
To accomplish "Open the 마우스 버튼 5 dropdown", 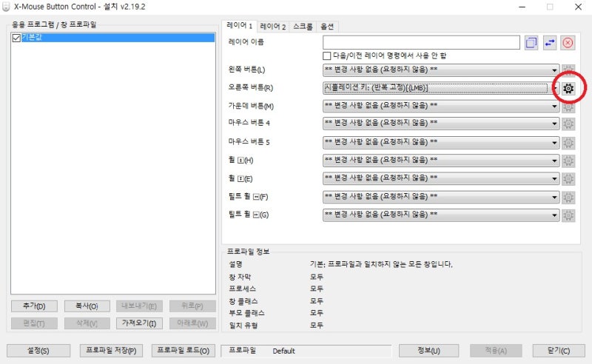I will click(x=441, y=142).
